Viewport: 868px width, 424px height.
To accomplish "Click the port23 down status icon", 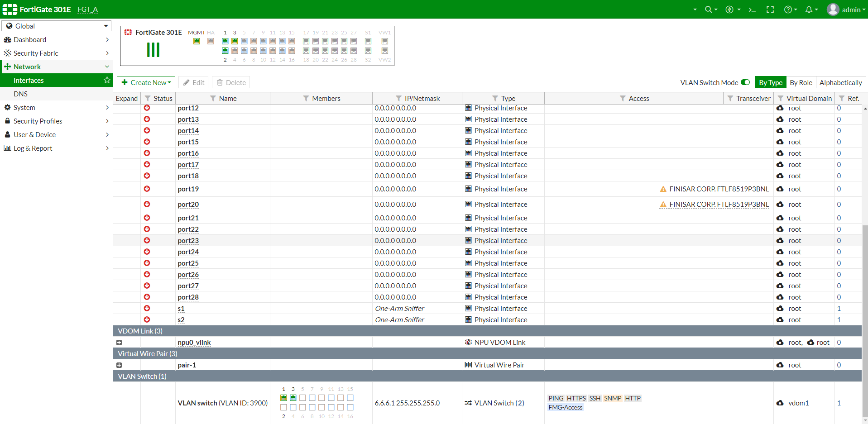I will click(x=147, y=241).
